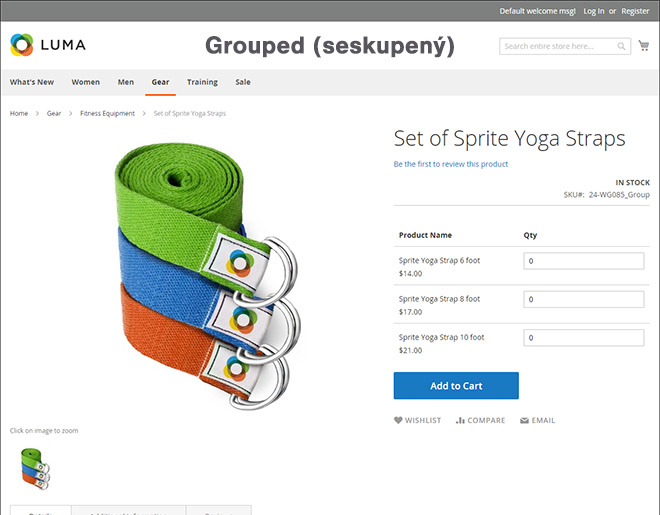The height and width of the screenshot is (515, 660).
Task: Open the Sale menu item
Action: click(243, 82)
